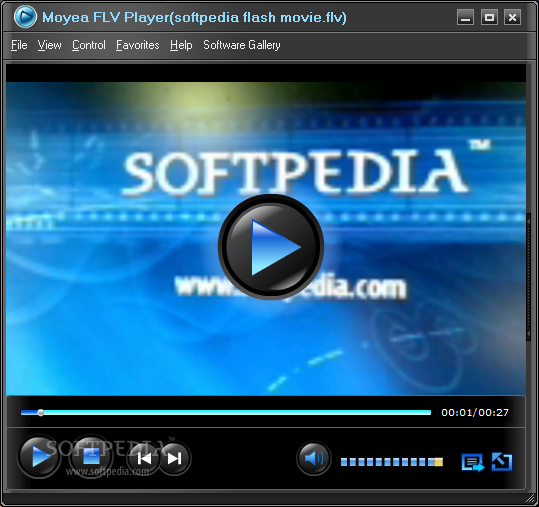
Task: Click the seek bar position knob
Action: click(x=41, y=412)
